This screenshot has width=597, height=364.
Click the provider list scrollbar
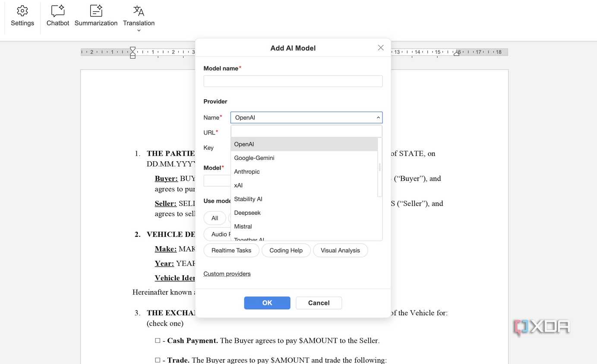[x=380, y=167]
